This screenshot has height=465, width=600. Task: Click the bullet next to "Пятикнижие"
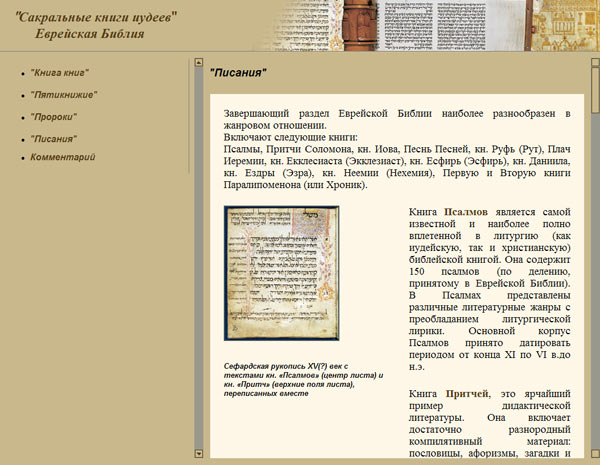pos(22,96)
